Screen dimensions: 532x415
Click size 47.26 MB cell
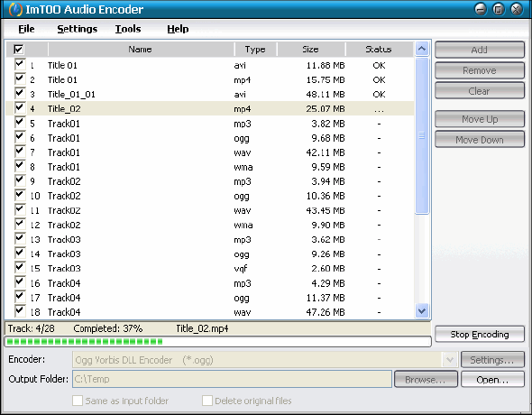326,312
